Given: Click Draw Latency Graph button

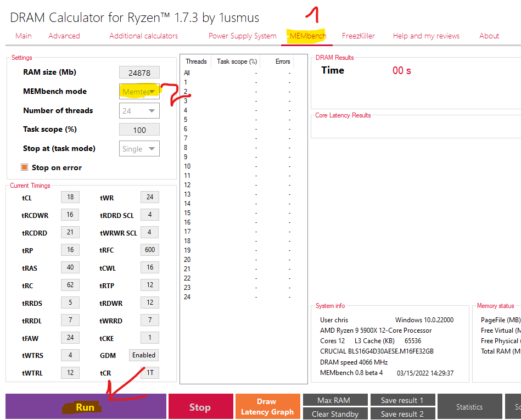Looking at the screenshot, I should click(x=268, y=406).
